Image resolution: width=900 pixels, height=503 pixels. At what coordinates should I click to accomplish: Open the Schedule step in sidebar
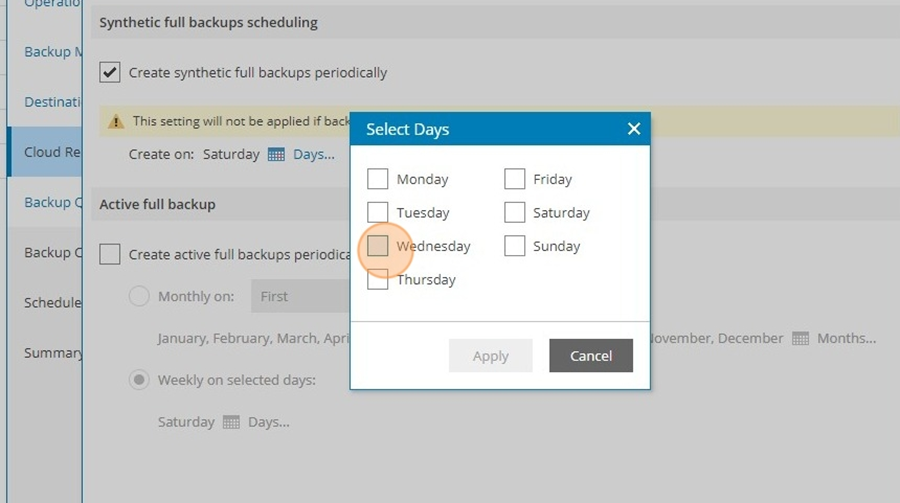point(52,303)
